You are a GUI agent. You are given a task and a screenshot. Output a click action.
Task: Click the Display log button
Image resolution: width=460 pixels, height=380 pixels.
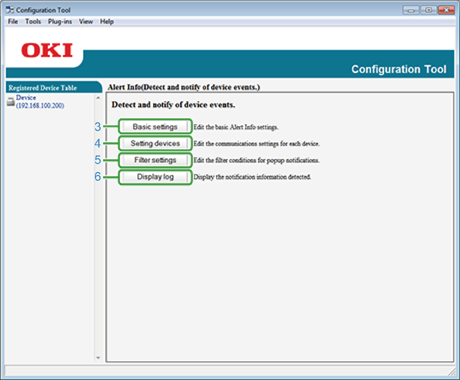click(x=155, y=177)
